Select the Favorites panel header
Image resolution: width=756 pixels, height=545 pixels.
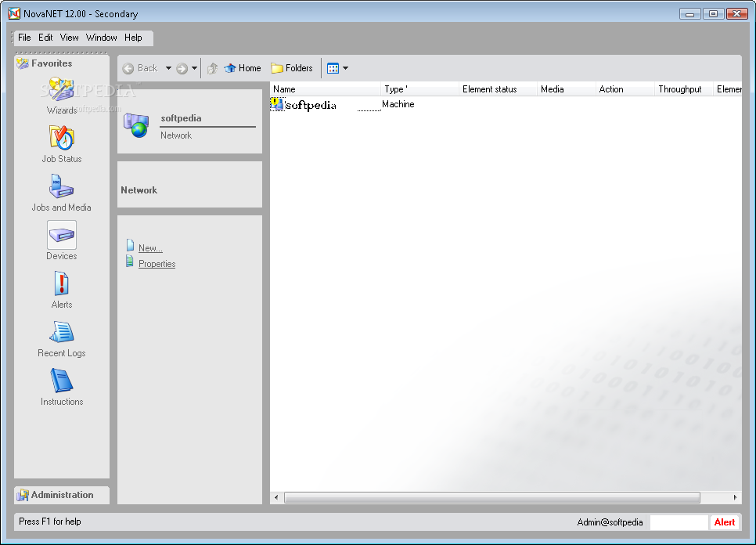[x=62, y=63]
